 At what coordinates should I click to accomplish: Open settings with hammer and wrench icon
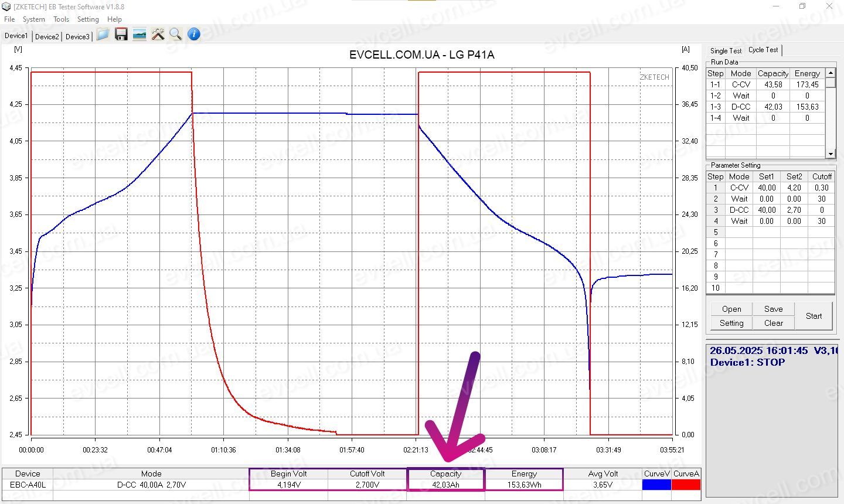(x=158, y=35)
